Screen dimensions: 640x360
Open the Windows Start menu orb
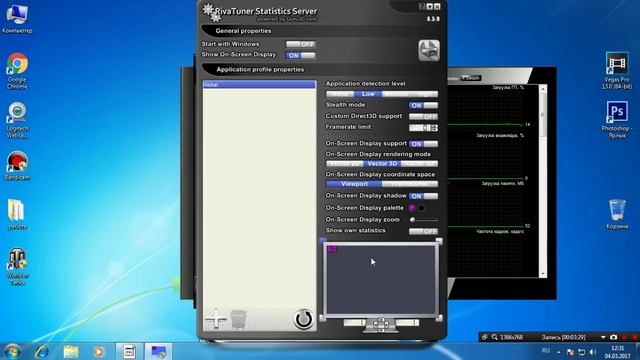tap(12, 351)
